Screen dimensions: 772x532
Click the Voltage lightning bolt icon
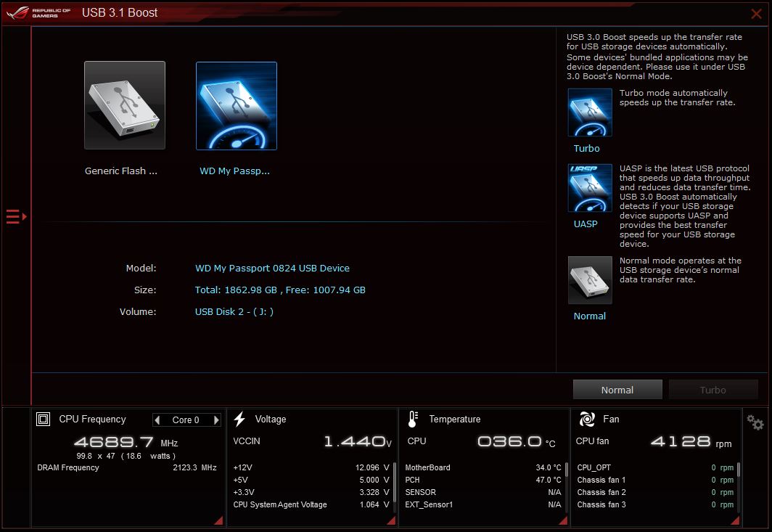[x=239, y=419]
